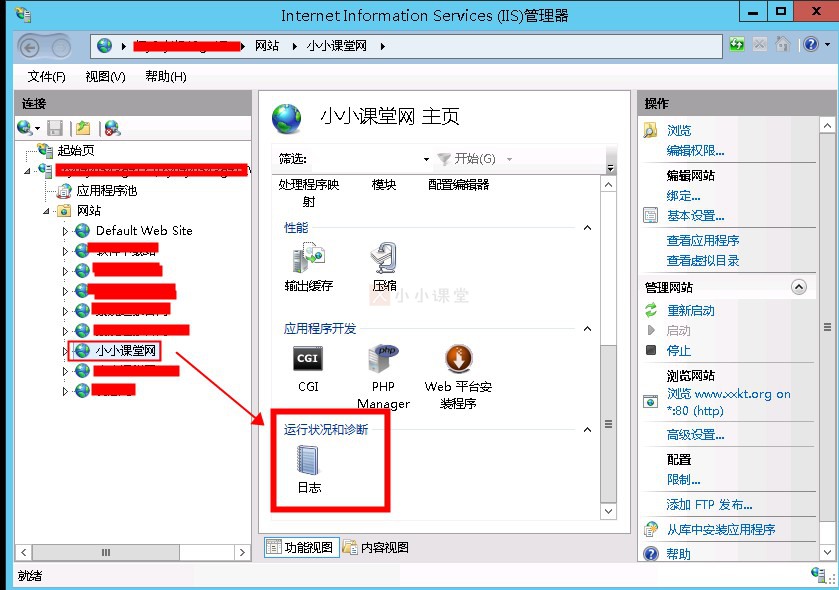Expand the 小小课堂网 tree node
Image resolution: width=839 pixels, height=590 pixels.
(x=65, y=351)
